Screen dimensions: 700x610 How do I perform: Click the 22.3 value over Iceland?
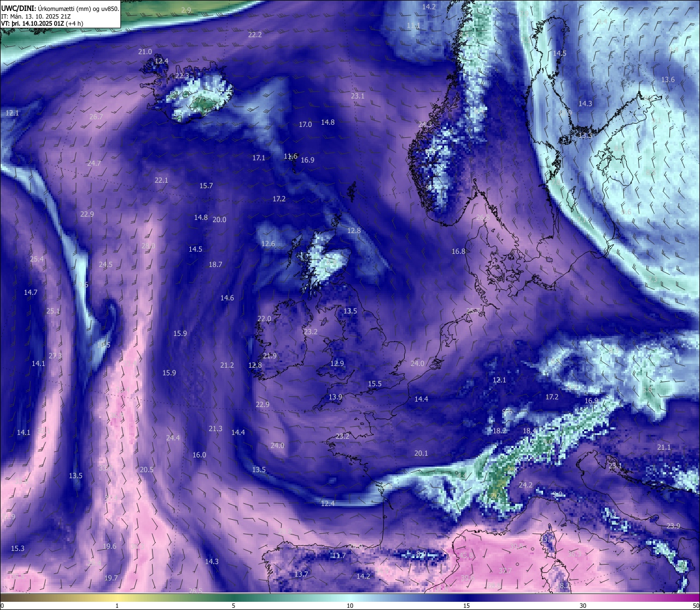click(182, 76)
